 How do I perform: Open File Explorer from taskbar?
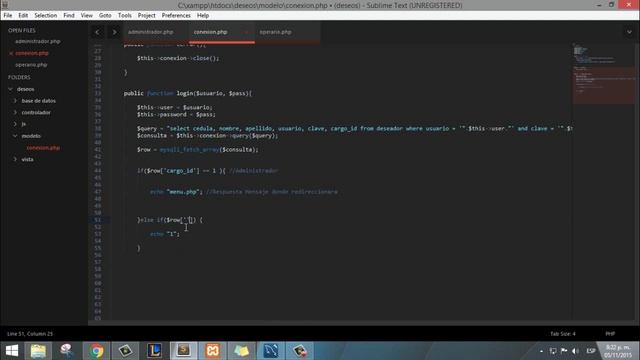38,351
